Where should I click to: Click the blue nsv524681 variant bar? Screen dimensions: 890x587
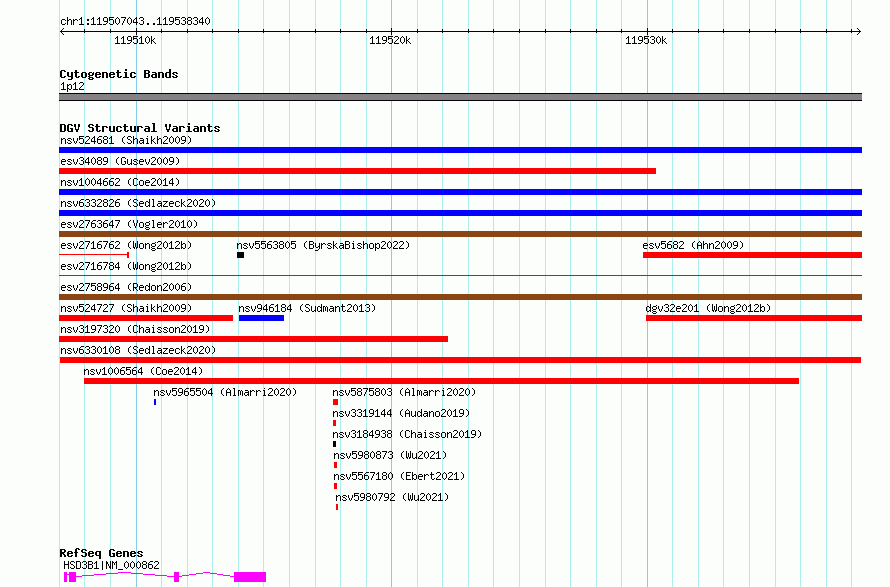(x=460, y=150)
